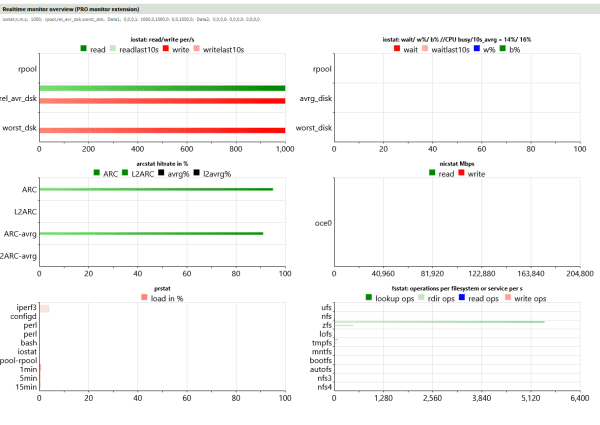Click the long green zfs rdir ops bar
Image resolution: width=600 pixels, height=425 pixels.
[x=440, y=322]
